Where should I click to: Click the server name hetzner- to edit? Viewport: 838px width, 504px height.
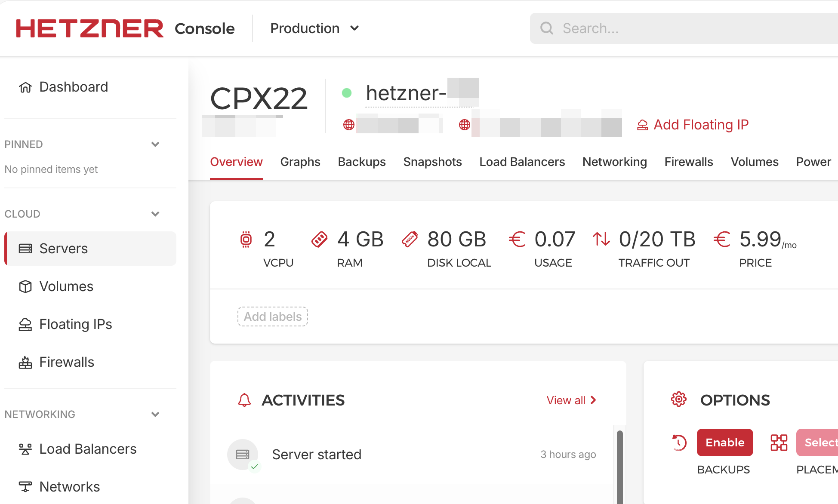tap(406, 93)
